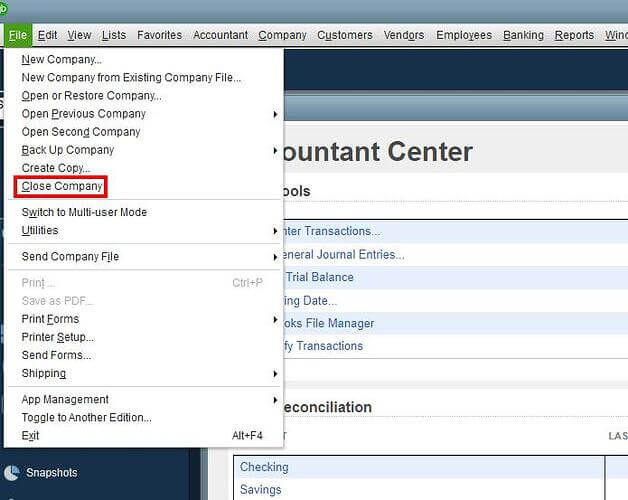Select Savings account in Reconciliation list

tap(261, 490)
